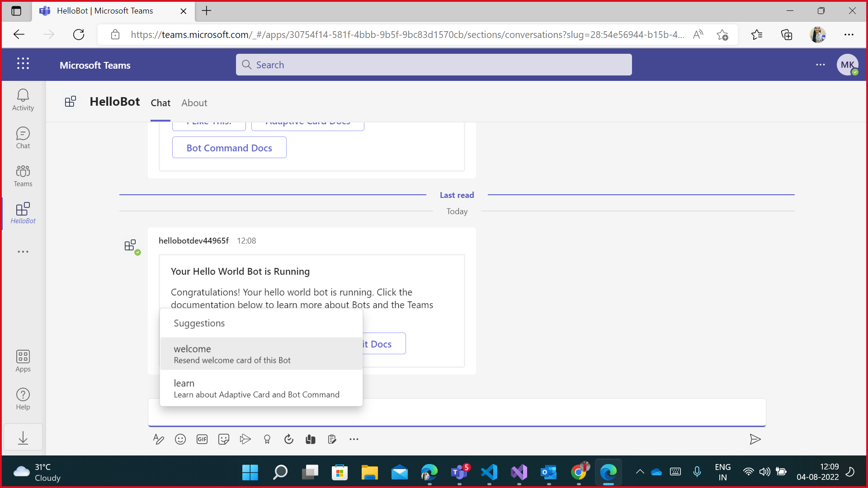Select the Chat tab of HelloBot
The image size is (868, 488).
click(160, 103)
